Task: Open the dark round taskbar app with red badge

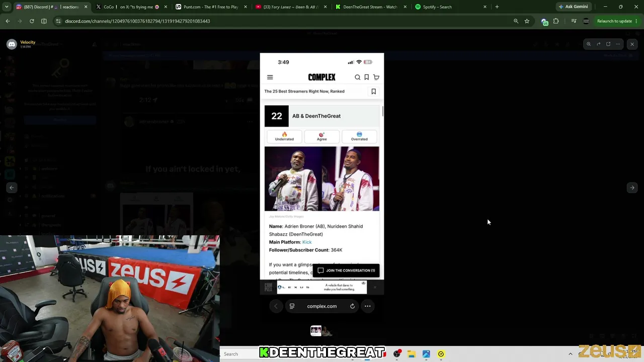Action: [x=397, y=354]
